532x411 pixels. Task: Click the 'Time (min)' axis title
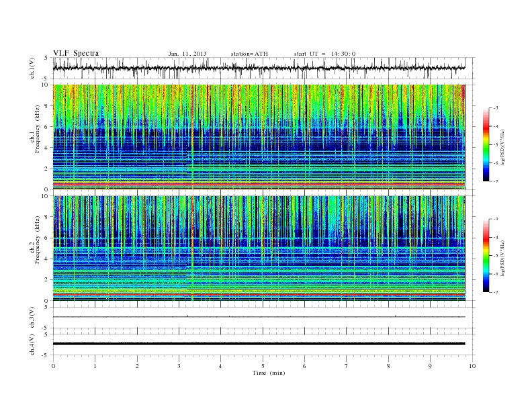[x=269, y=373]
